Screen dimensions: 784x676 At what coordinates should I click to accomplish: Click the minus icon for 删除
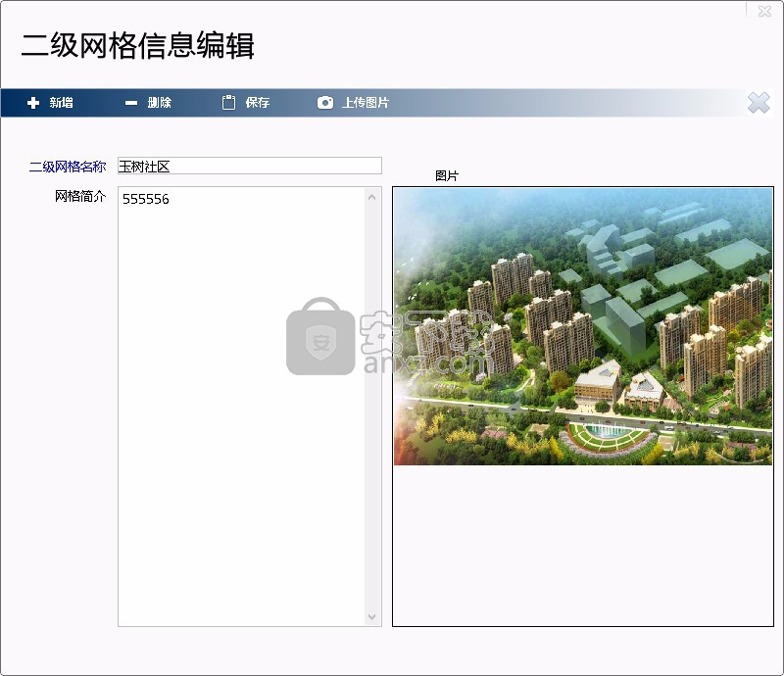131,103
